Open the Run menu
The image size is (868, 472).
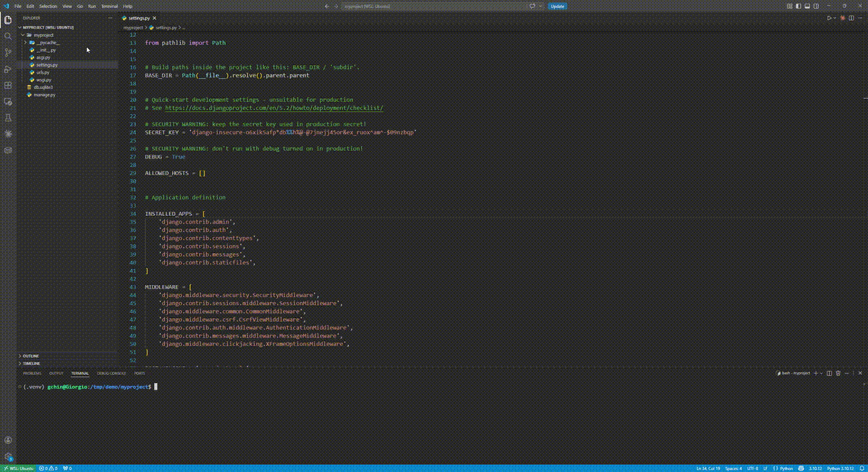tap(92, 6)
